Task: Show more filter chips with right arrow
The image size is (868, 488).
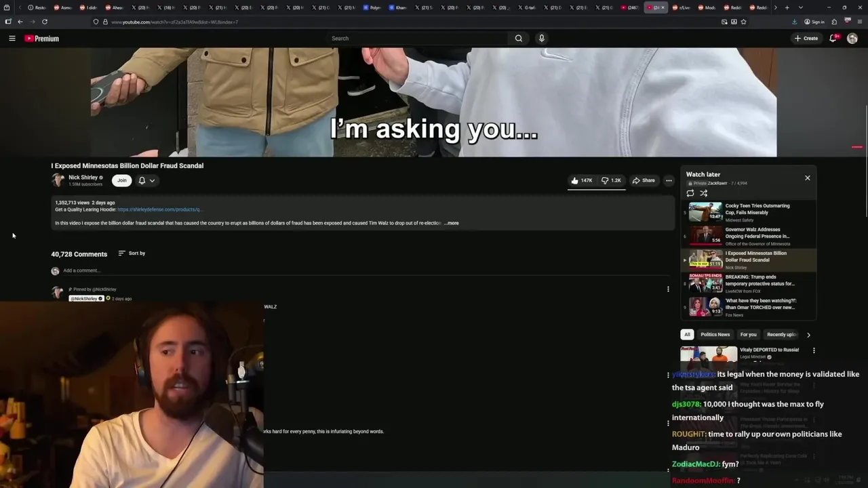Action: point(808,335)
